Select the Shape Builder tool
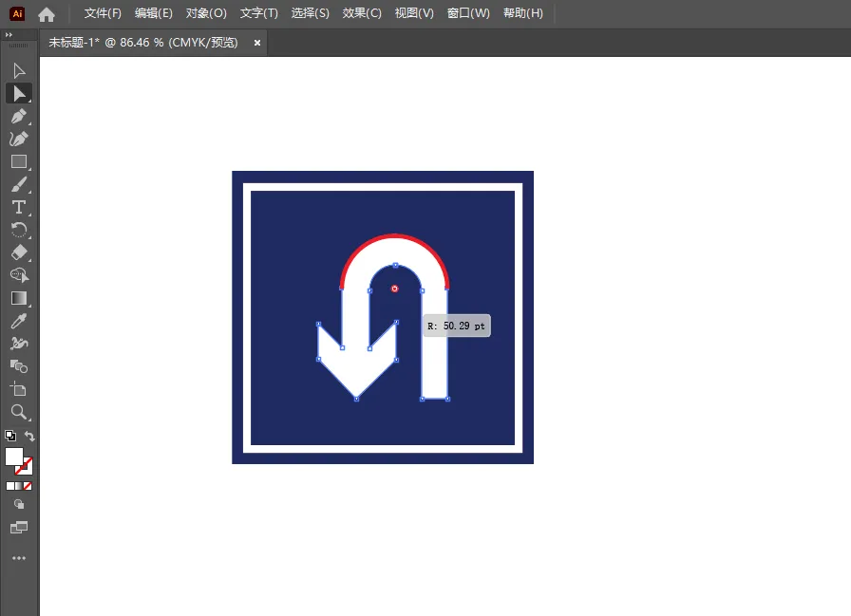 tap(19, 275)
